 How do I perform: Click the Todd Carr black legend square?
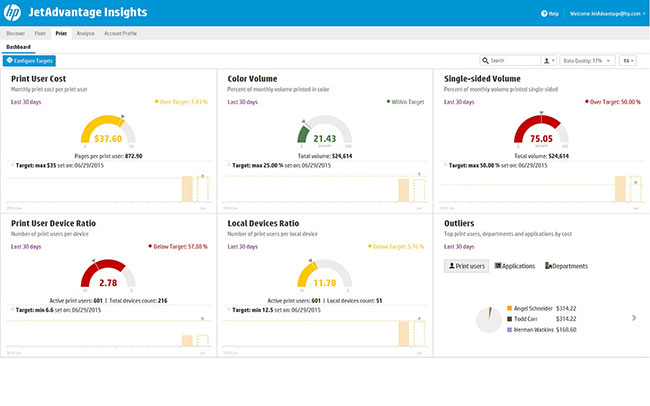coord(509,319)
